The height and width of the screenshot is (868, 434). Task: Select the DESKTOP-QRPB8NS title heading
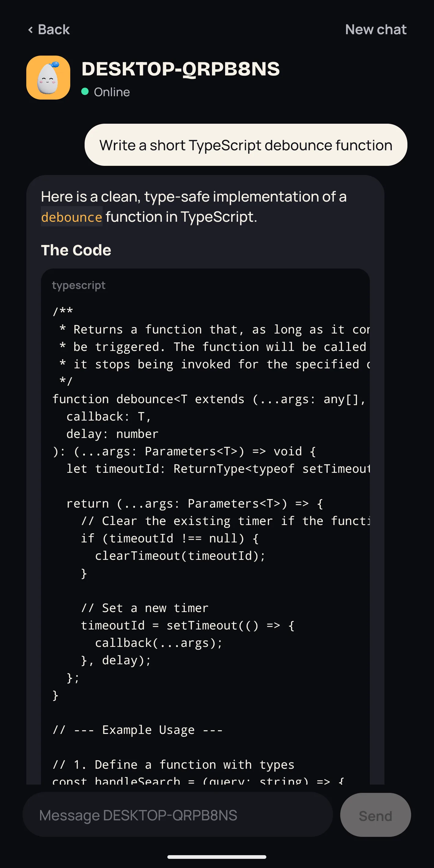(181, 69)
